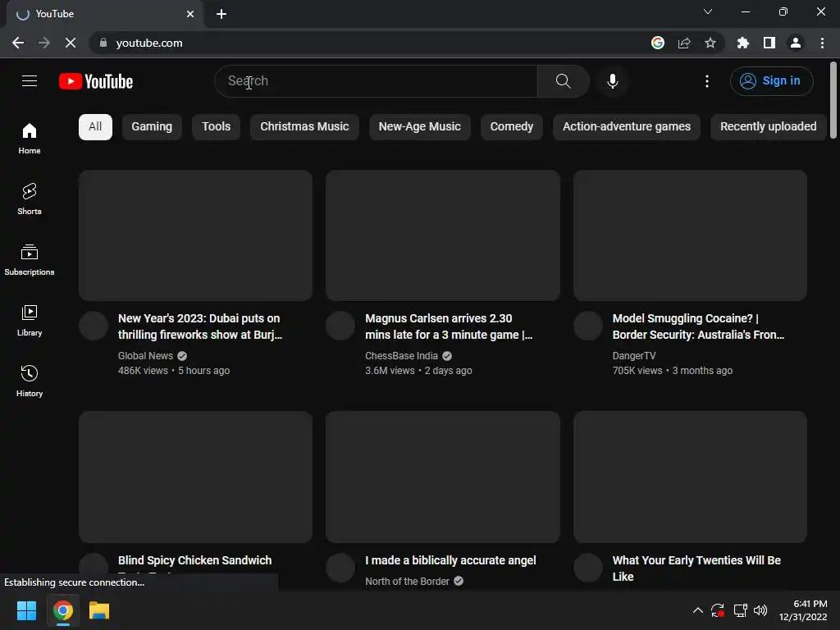Select the Gaming filter chip
The height and width of the screenshot is (630, 840).
[152, 127]
